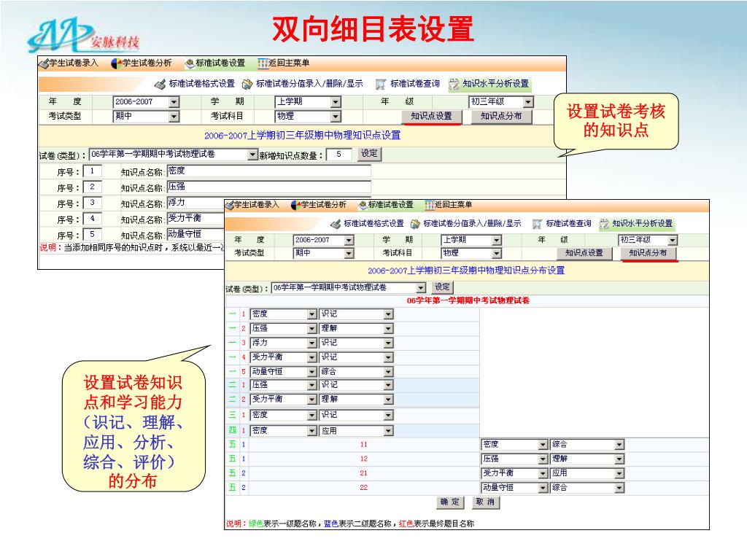Viewport: 747px width, 560px height.
Task: Open 标准试卷查询 link in front window
Action: point(568,223)
